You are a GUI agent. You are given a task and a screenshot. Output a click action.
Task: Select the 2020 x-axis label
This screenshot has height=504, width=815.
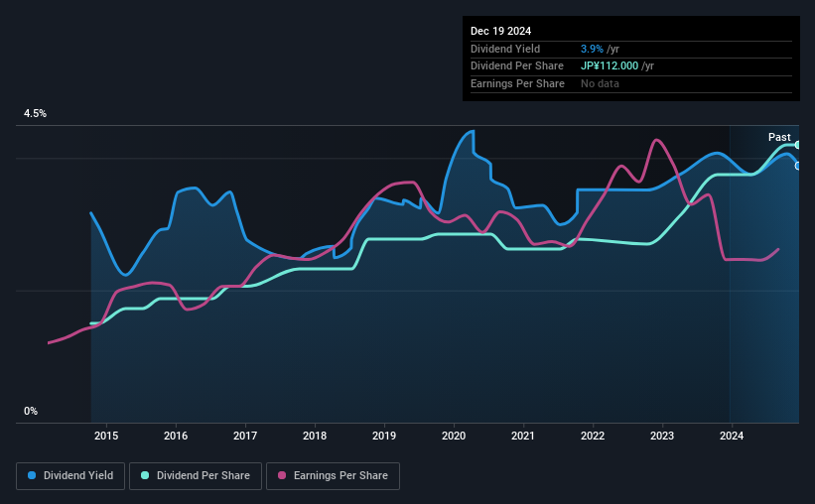pyautogui.click(x=454, y=436)
